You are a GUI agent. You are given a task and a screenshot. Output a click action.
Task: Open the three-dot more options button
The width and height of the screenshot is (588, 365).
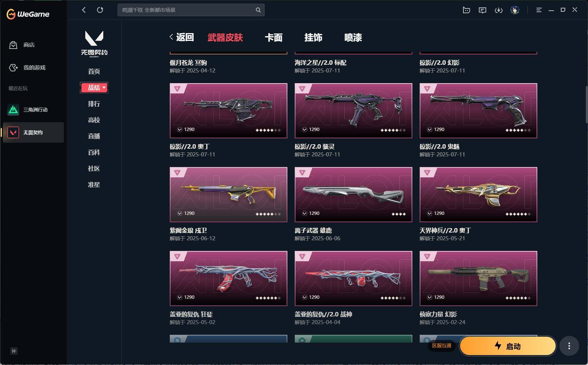click(569, 346)
